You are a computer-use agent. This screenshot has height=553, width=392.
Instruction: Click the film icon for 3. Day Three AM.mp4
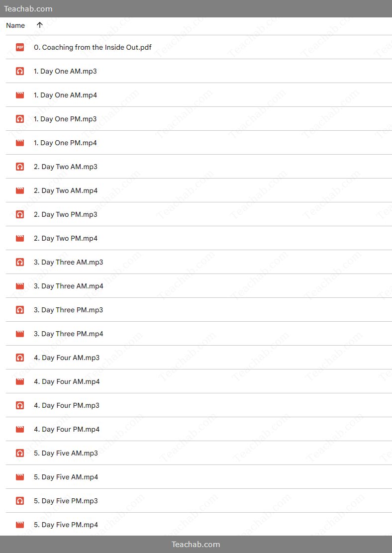click(20, 286)
